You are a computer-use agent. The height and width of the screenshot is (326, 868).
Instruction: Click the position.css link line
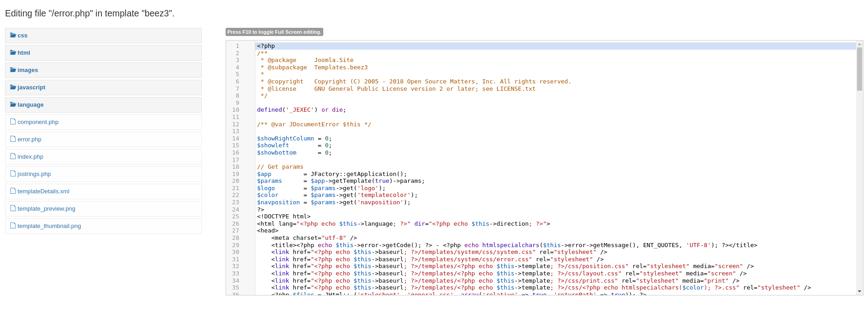(x=512, y=266)
